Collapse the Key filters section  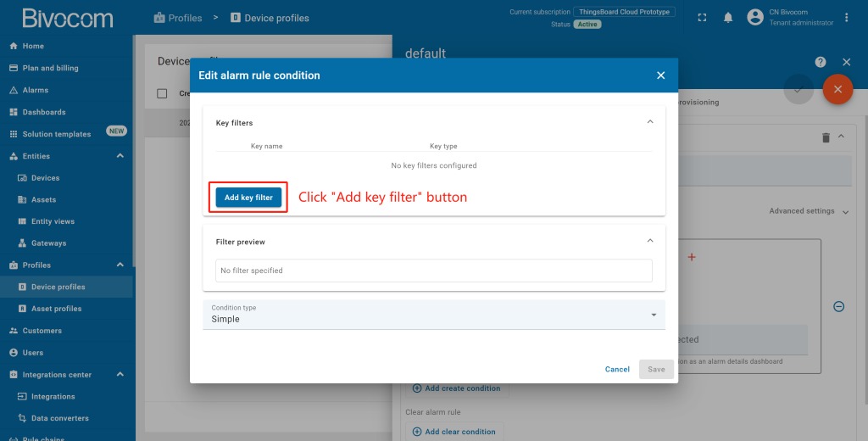pos(650,122)
